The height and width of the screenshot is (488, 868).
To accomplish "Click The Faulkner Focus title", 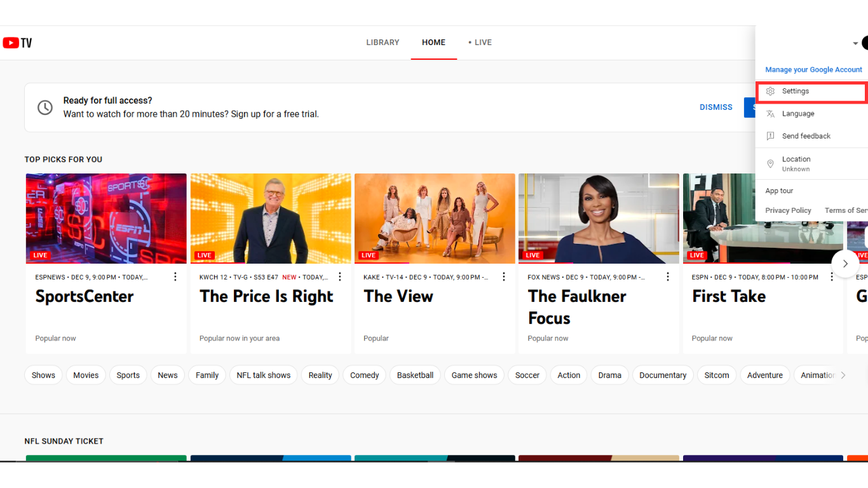I will pos(577,307).
